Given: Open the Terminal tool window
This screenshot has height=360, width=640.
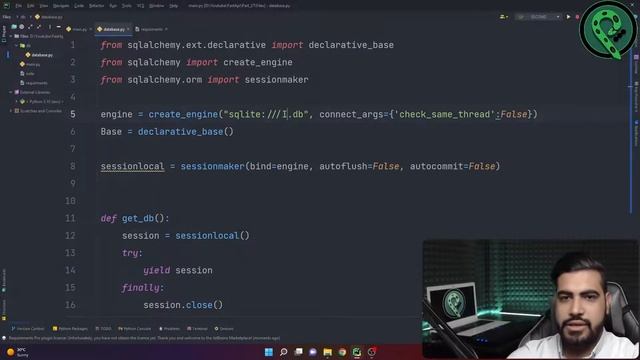Looking at the screenshot, I should 197,329.
